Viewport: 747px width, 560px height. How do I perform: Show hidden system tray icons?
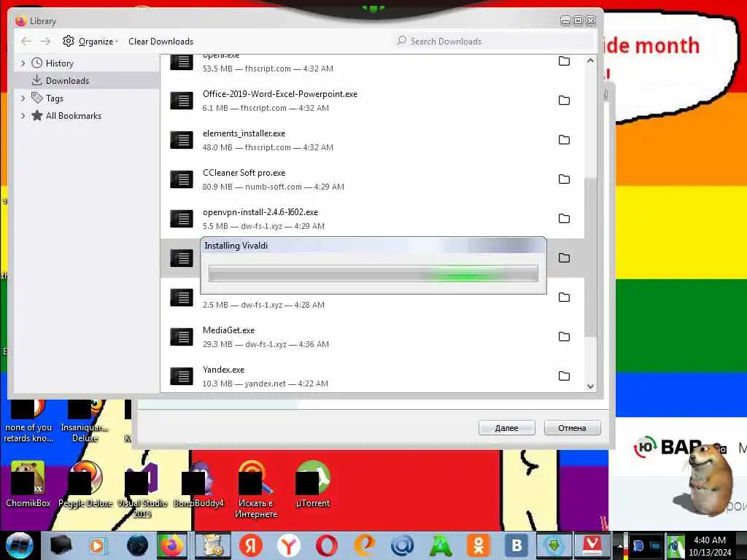point(620,545)
